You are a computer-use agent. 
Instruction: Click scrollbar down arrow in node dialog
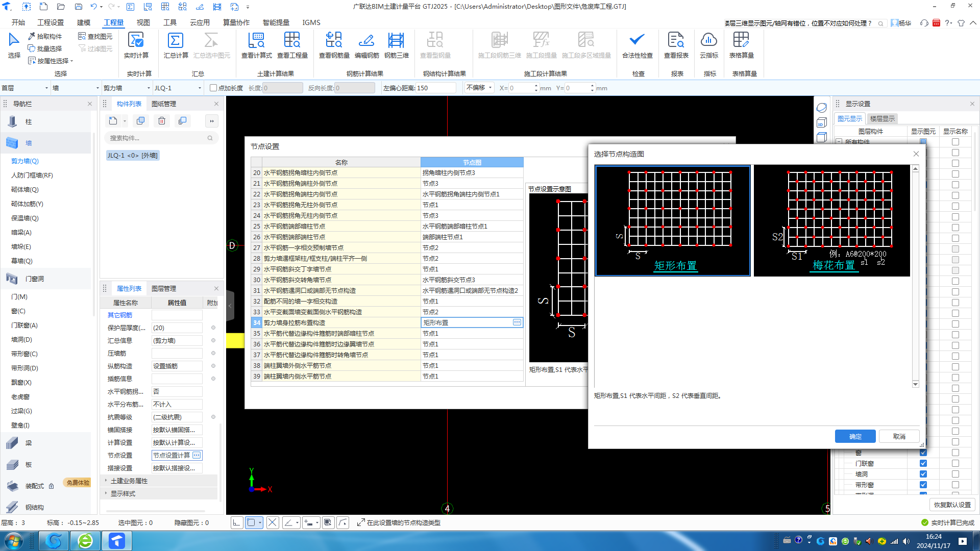pyautogui.click(x=915, y=384)
